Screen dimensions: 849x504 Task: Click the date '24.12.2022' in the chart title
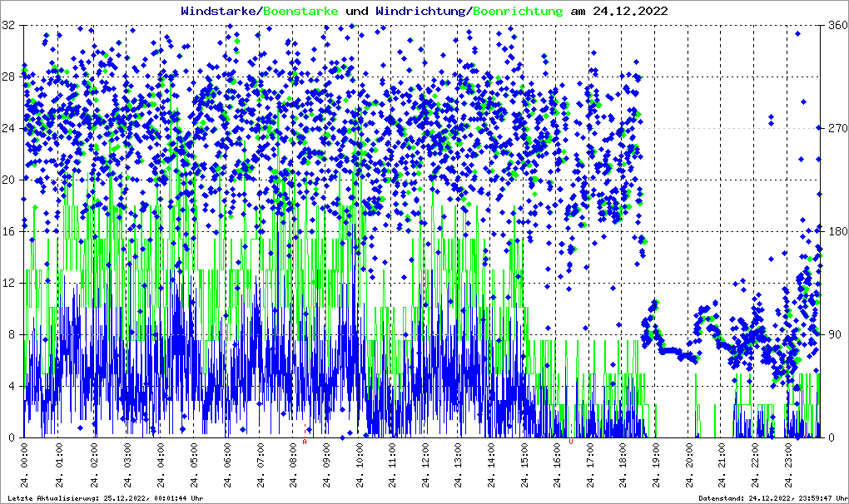tap(630, 11)
